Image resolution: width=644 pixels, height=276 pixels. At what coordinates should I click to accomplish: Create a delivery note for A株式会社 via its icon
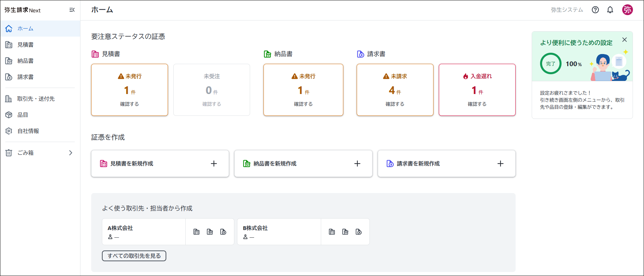point(210,232)
